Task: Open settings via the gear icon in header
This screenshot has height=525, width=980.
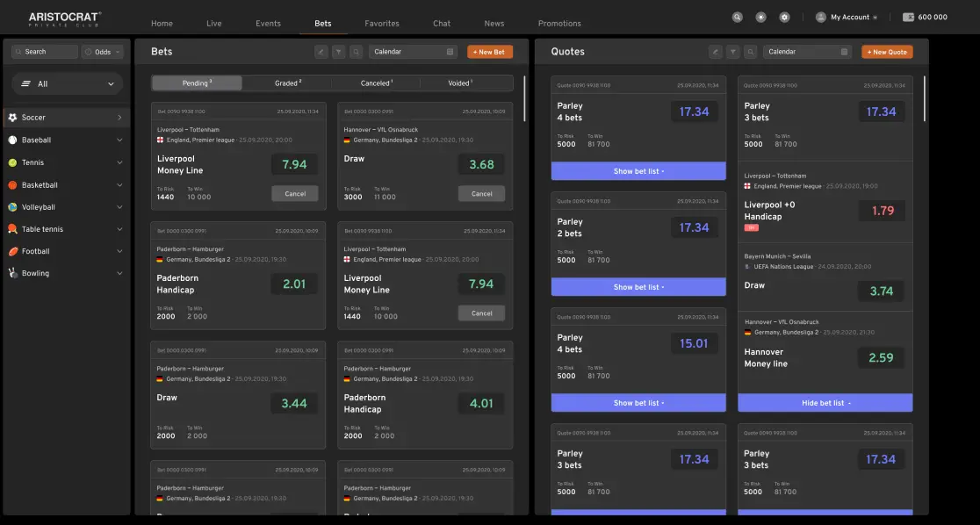Action: (784, 16)
